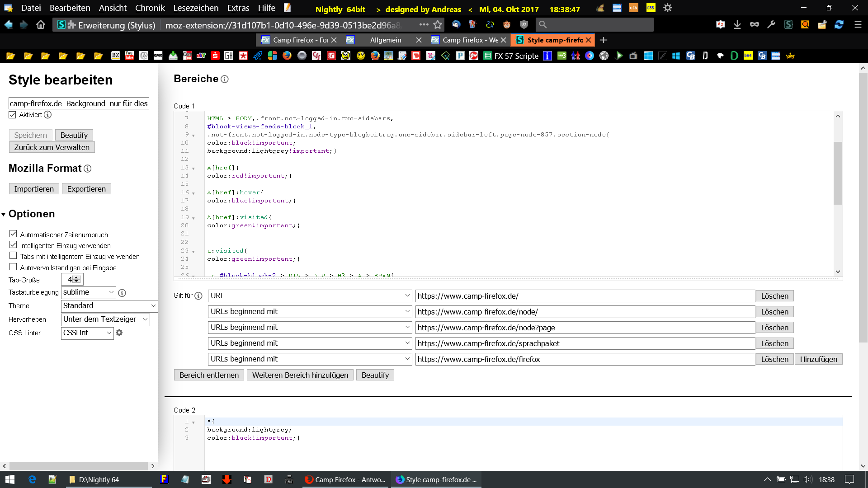The width and height of the screenshot is (868, 488).
Task: Open the Firefox hamburger menu
Action: [x=858, y=25]
